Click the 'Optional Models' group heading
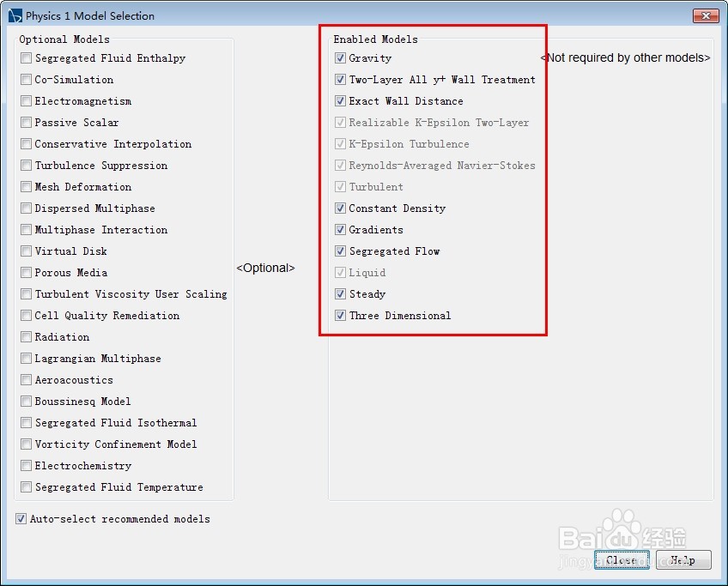The width and height of the screenshot is (728, 586). [64, 39]
